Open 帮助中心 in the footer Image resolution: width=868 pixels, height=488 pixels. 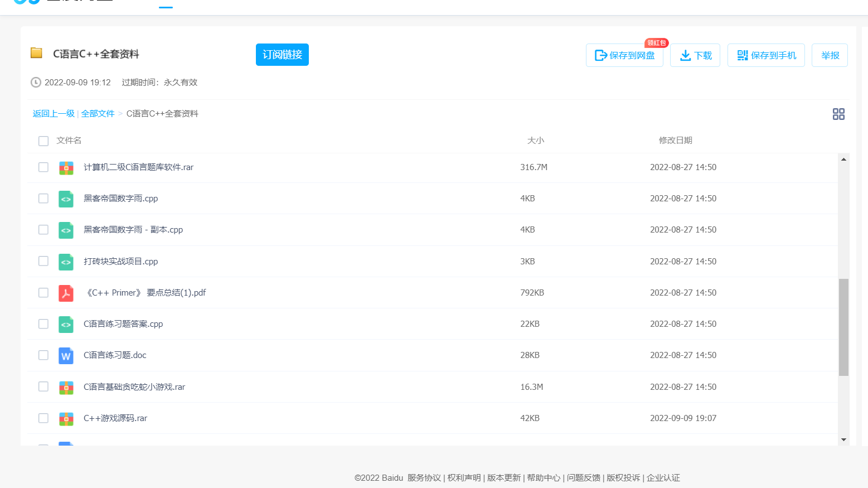[544, 478]
